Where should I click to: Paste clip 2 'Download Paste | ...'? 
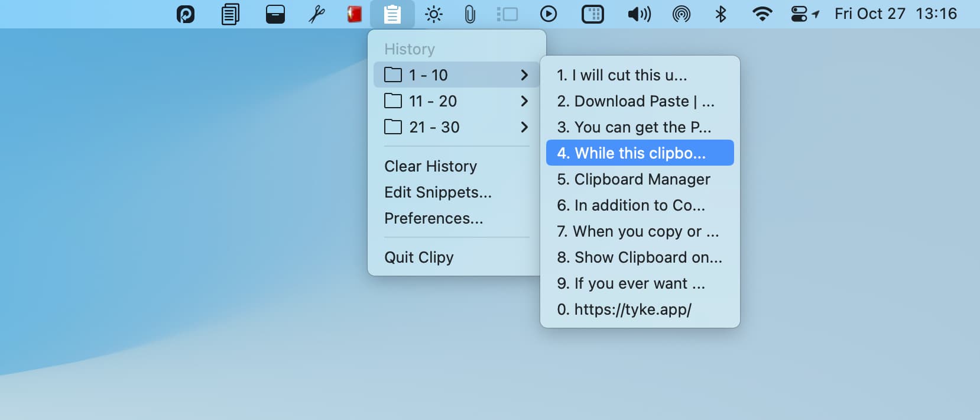click(640, 101)
